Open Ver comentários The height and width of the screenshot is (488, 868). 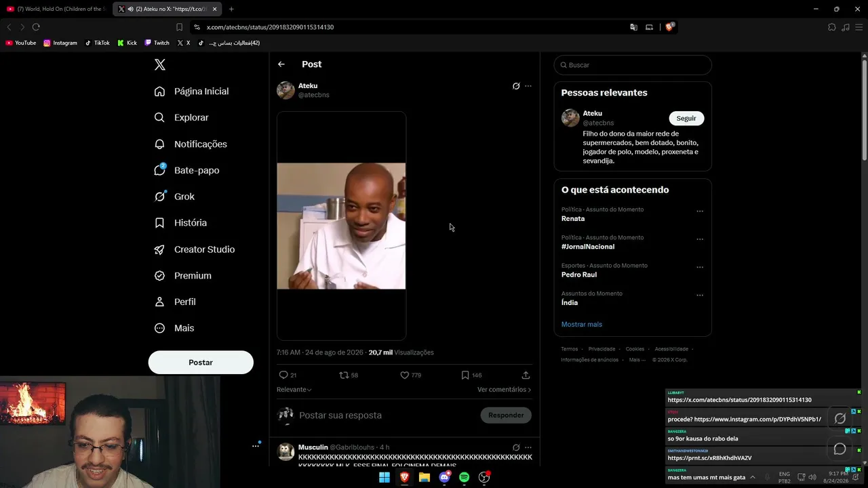[x=504, y=390]
